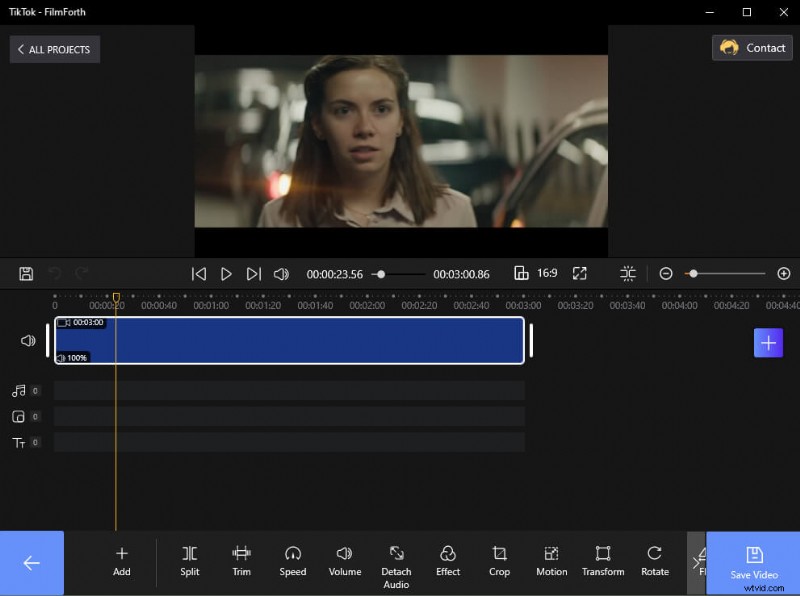This screenshot has height=596, width=800.
Task: Click the Transform tool
Action: [x=603, y=562]
